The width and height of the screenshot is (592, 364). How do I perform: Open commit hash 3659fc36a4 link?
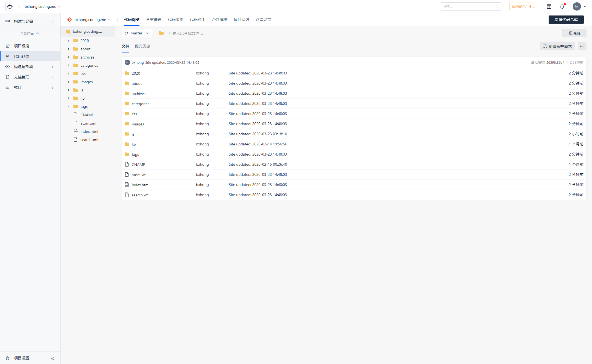(555, 62)
